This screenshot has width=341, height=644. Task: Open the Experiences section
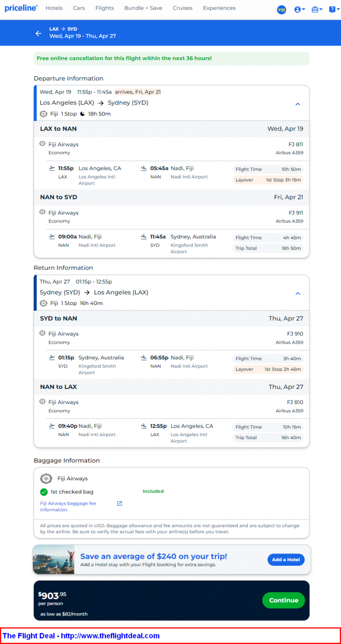[x=219, y=8]
